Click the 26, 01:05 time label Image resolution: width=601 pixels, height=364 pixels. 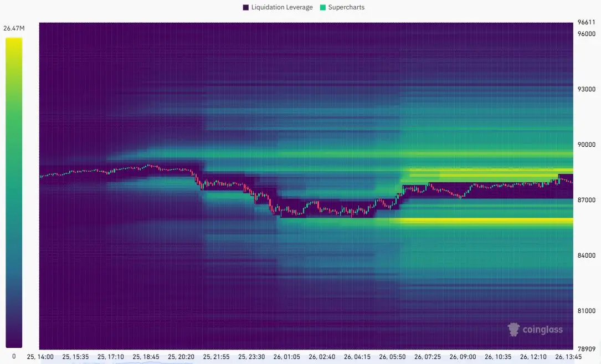click(x=287, y=357)
